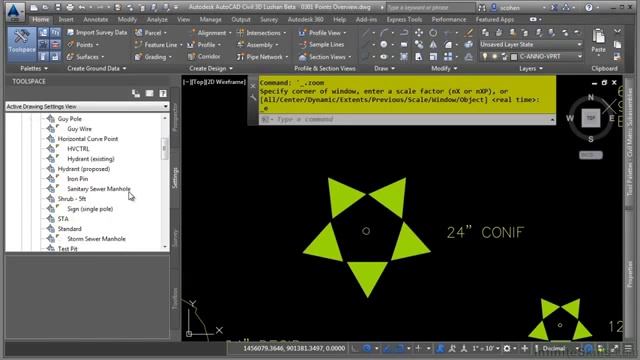Screen dimensions: 640x360
Task: Open the Modify ribbon tab
Action: 127,19
